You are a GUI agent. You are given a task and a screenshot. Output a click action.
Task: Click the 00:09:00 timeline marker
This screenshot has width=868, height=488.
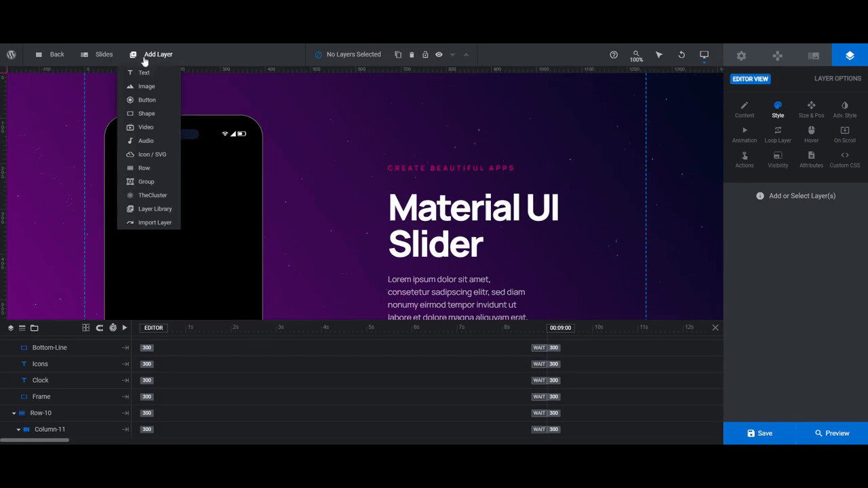point(560,328)
